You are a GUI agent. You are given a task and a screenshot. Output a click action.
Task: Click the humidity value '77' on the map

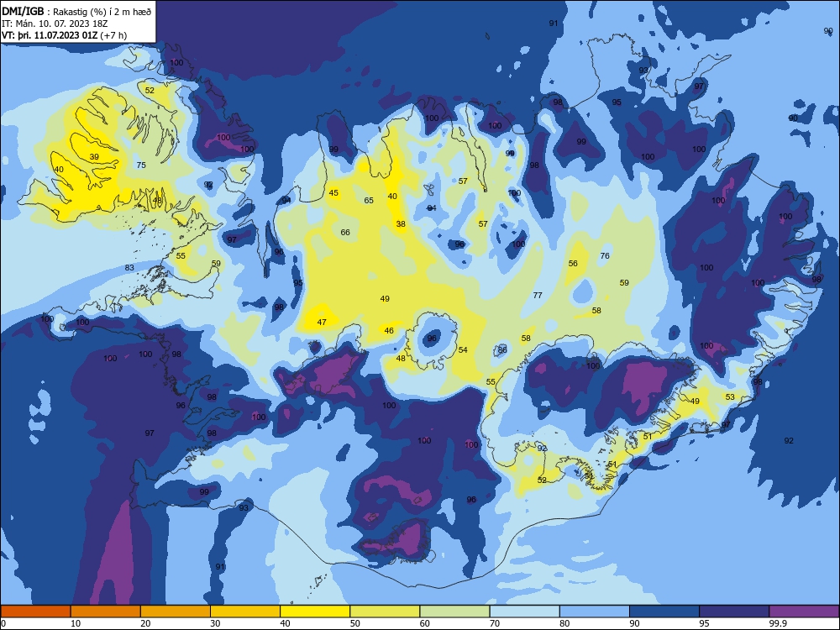click(538, 295)
